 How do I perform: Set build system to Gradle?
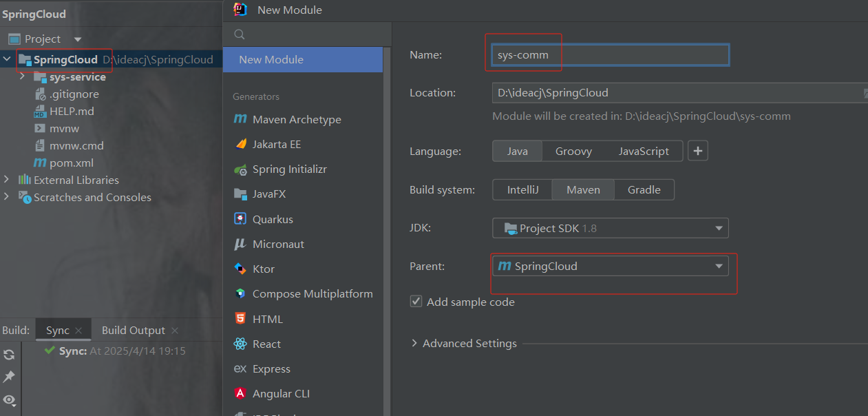(644, 189)
